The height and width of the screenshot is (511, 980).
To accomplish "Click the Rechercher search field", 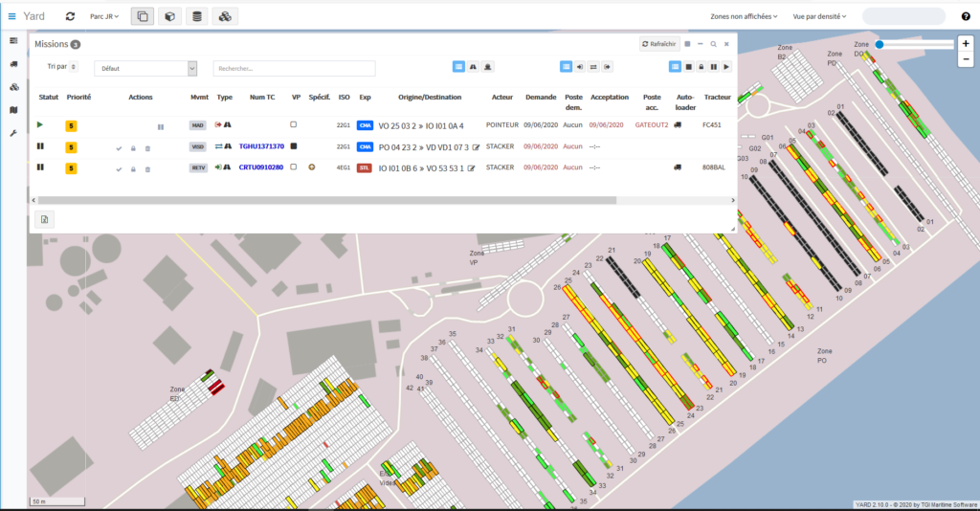I will coord(294,69).
